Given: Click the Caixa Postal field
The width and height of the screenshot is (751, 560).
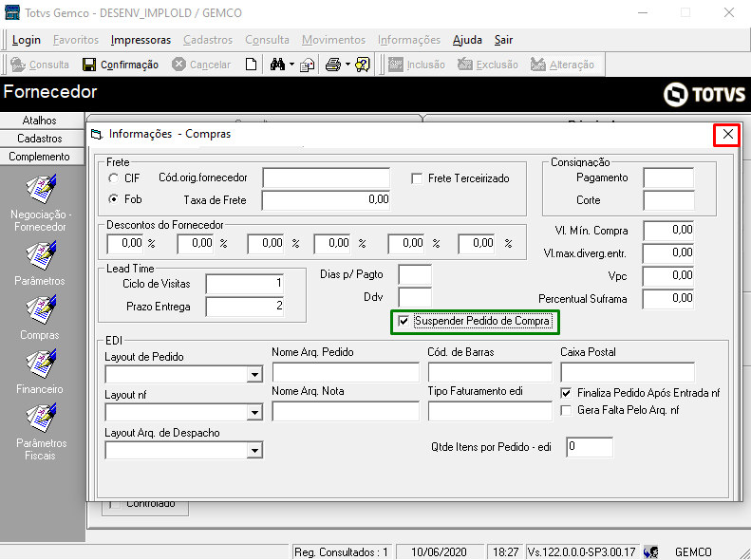Looking at the screenshot, I should (x=628, y=372).
